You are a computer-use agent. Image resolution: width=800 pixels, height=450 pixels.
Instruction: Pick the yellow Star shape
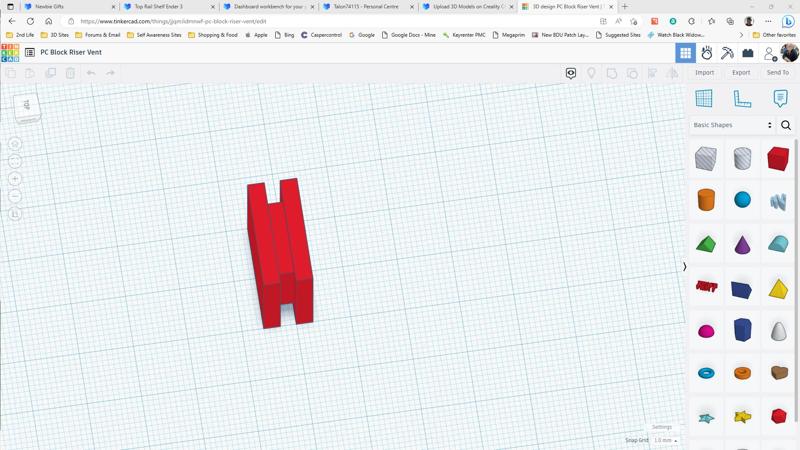point(742,417)
